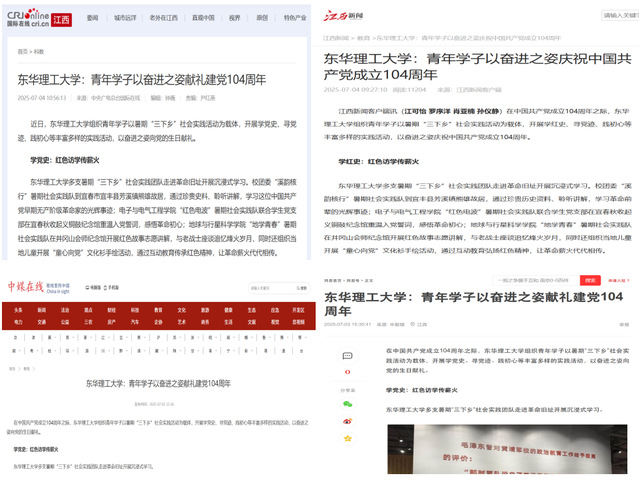Viewport: 639px width, 480px height.
Task: Click the 科教 breadcrumb link
Action: click(39, 52)
